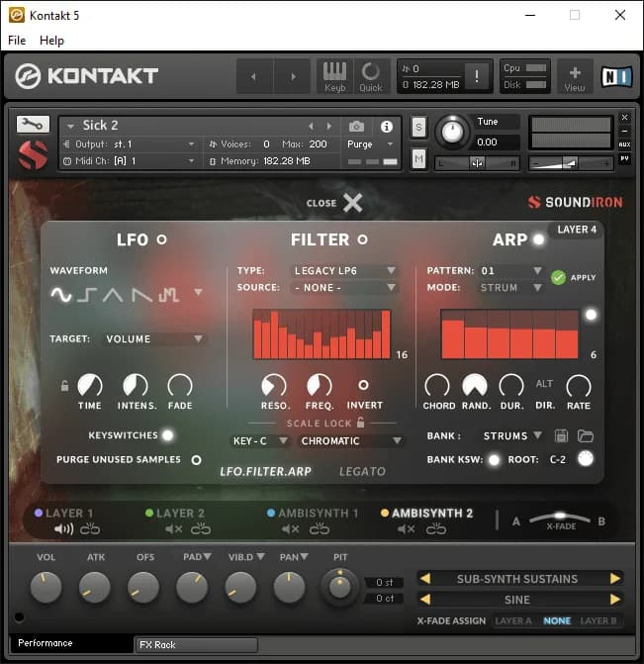Image resolution: width=644 pixels, height=664 pixels.
Task: Toggle Purge Unused Samples option
Action: click(x=196, y=460)
